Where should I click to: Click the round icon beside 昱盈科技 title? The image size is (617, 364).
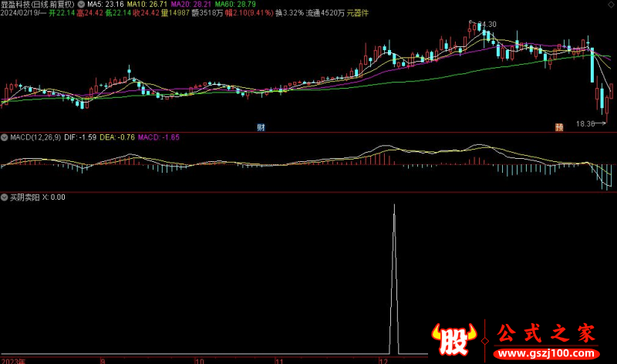pyautogui.click(x=82, y=4)
